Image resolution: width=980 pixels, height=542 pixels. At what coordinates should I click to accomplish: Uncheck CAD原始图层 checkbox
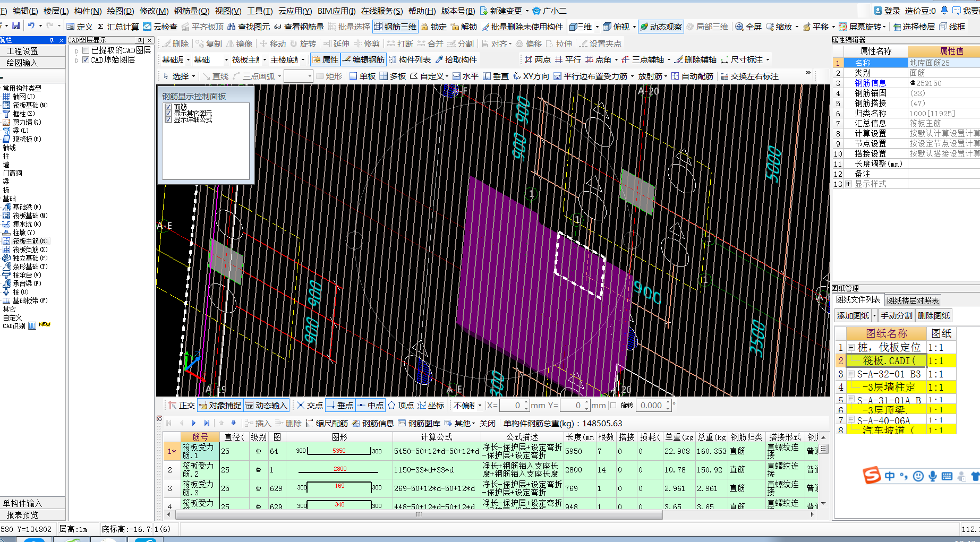86,60
